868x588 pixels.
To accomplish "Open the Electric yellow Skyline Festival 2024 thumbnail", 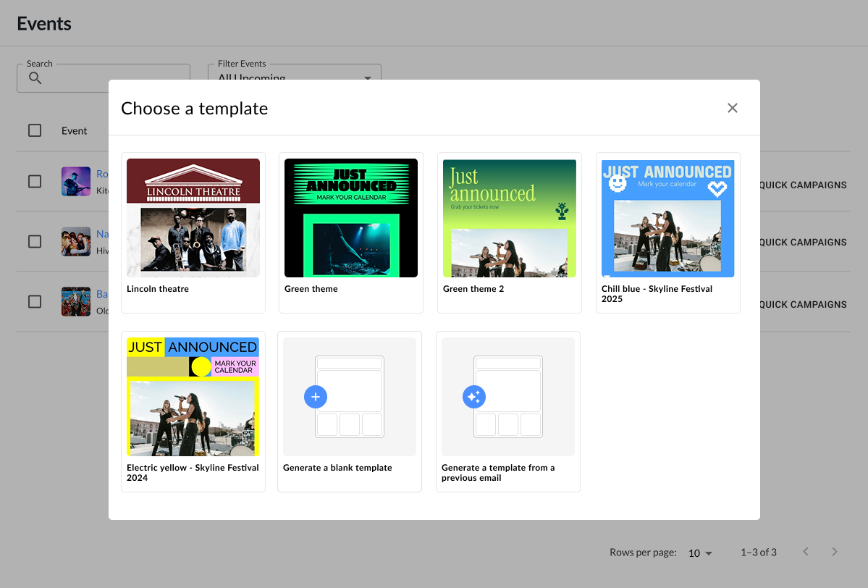I will pyautogui.click(x=193, y=396).
